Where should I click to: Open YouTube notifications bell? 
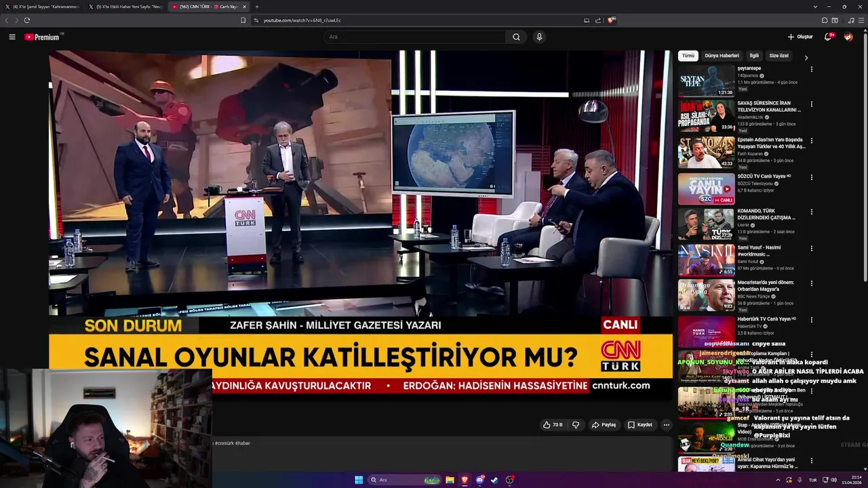pos(828,37)
